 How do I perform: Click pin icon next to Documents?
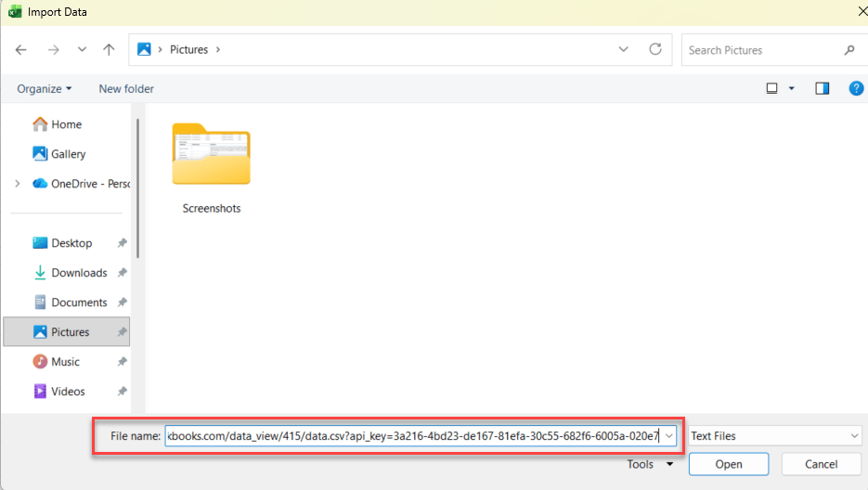pos(123,303)
